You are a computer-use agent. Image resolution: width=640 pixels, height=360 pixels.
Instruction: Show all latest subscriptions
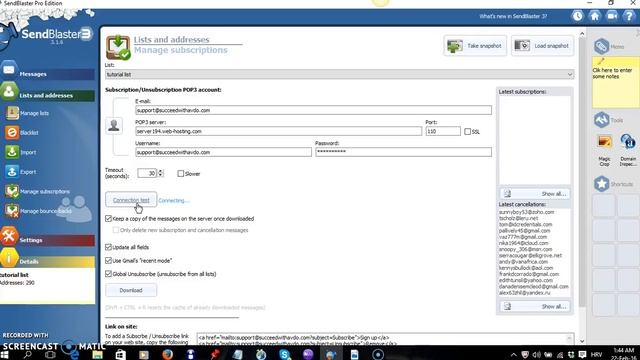535,193
